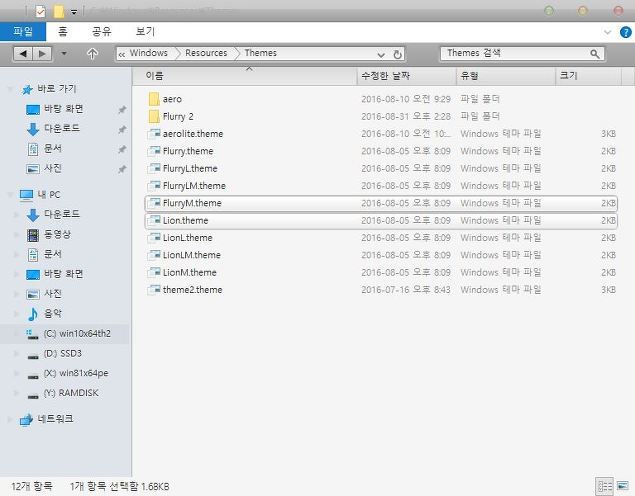Sort by the 유형 column header
635x496 pixels.
coord(506,76)
